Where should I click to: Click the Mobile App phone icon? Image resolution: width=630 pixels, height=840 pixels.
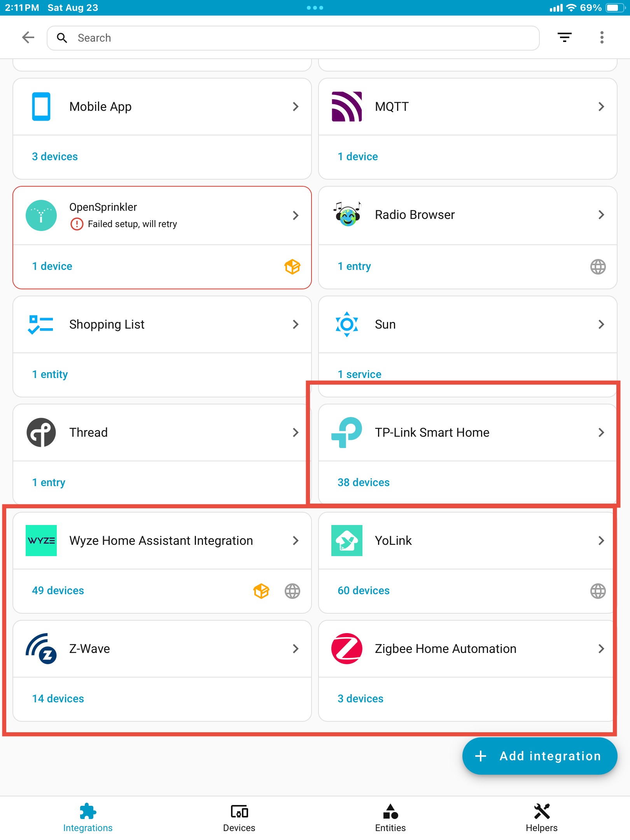point(41,107)
